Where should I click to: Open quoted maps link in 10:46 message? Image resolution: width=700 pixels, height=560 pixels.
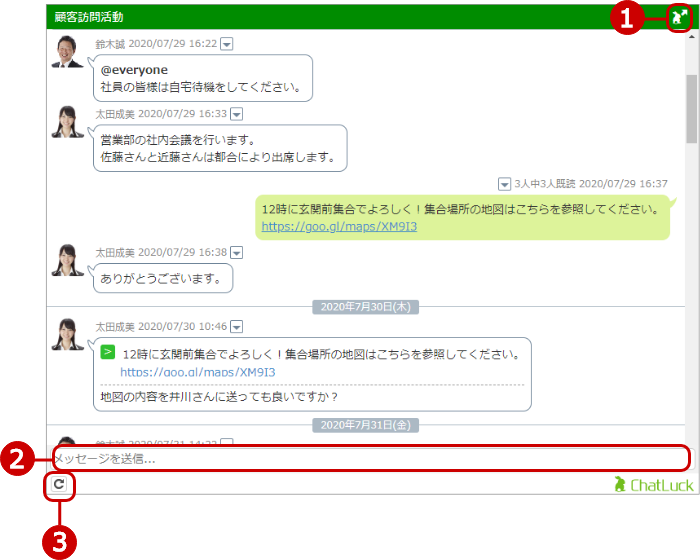coord(198,372)
